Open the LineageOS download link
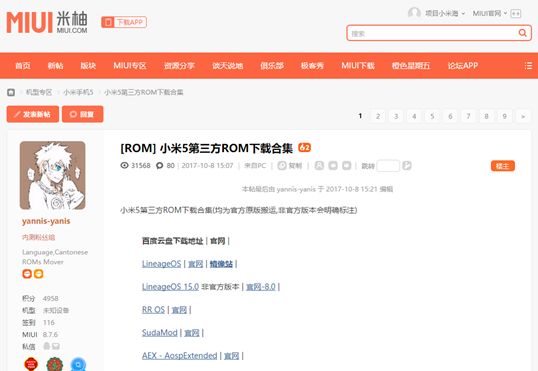 click(x=162, y=264)
